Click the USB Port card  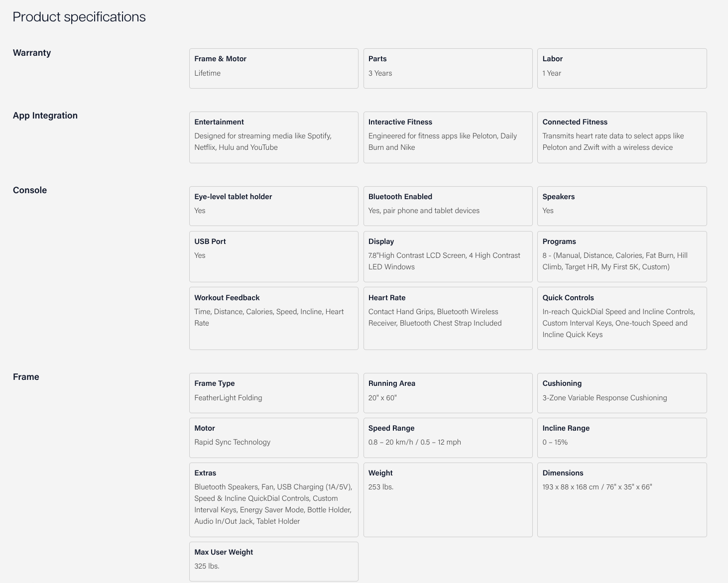pyautogui.click(x=273, y=256)
